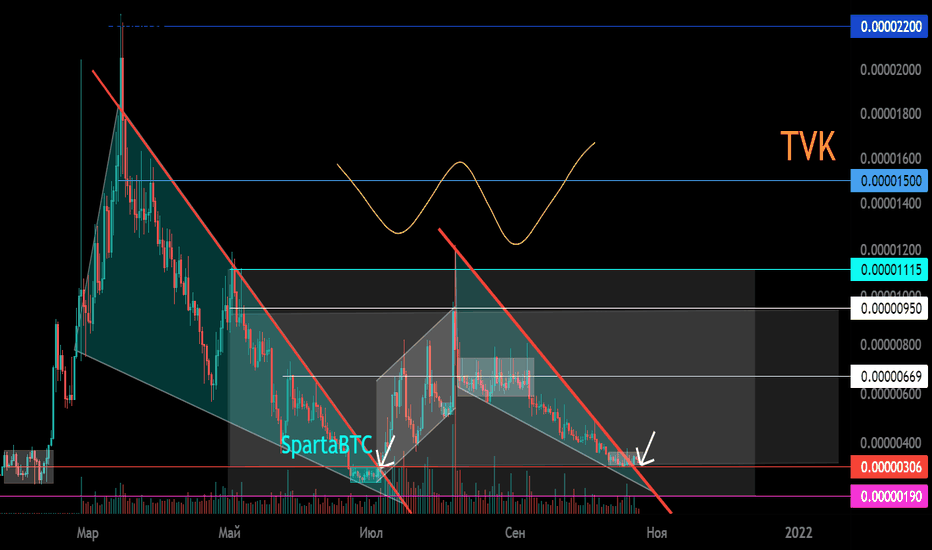Click the Мар month label on time axis
This screenshot has width=932, height=550.
pyautogui.click(x=87, y=533)
